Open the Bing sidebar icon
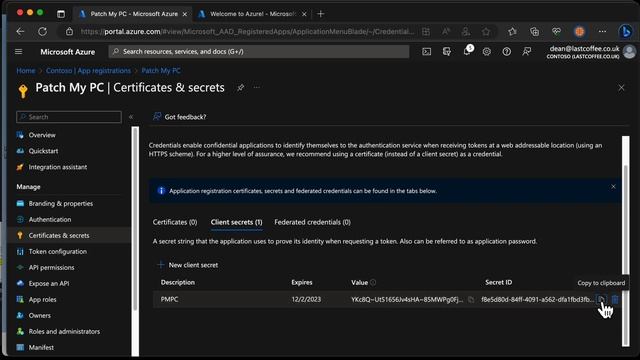 point(625,32)
